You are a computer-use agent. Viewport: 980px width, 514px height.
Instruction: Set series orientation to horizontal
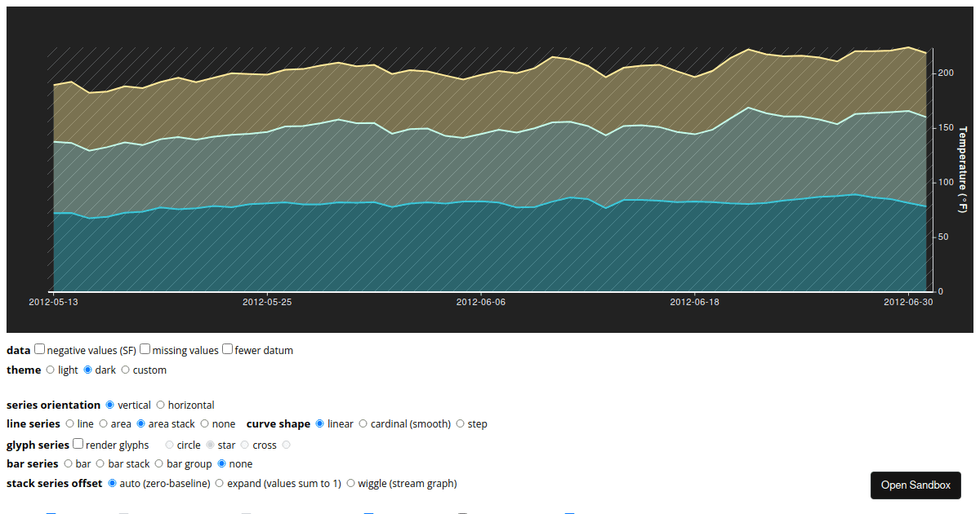[x=162, y=405]
